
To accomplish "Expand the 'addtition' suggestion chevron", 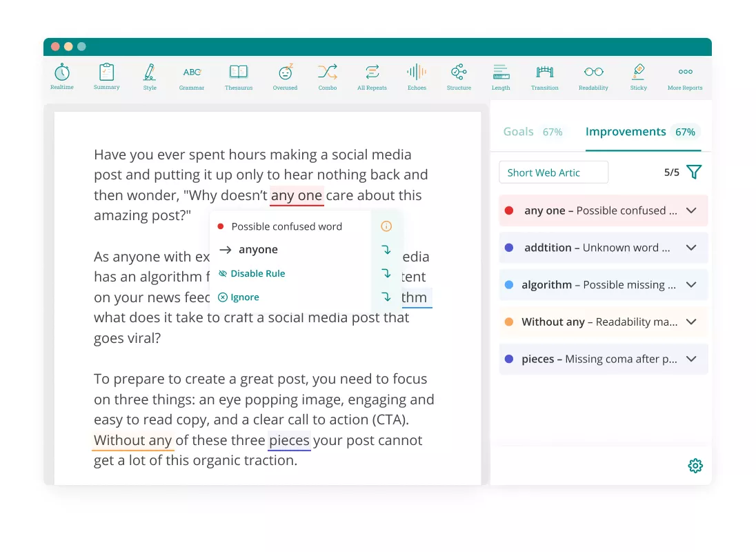I will pos(691,248).
